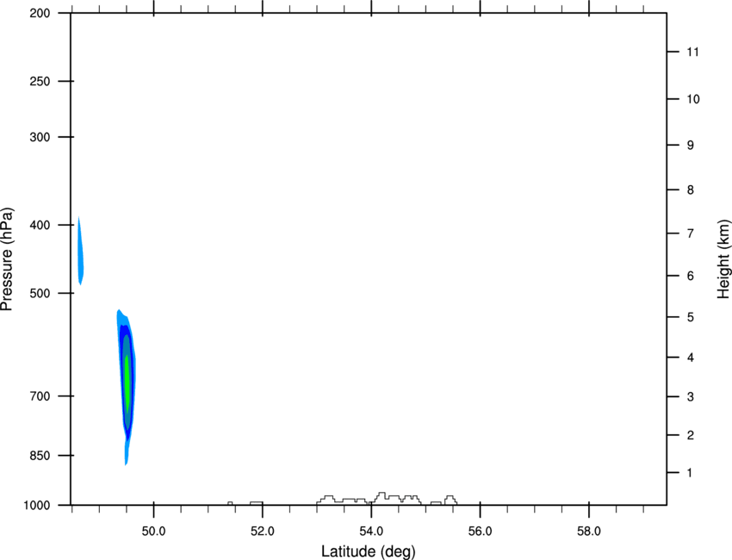
Task: Click the 9 km height label
Action: [691, 146]
